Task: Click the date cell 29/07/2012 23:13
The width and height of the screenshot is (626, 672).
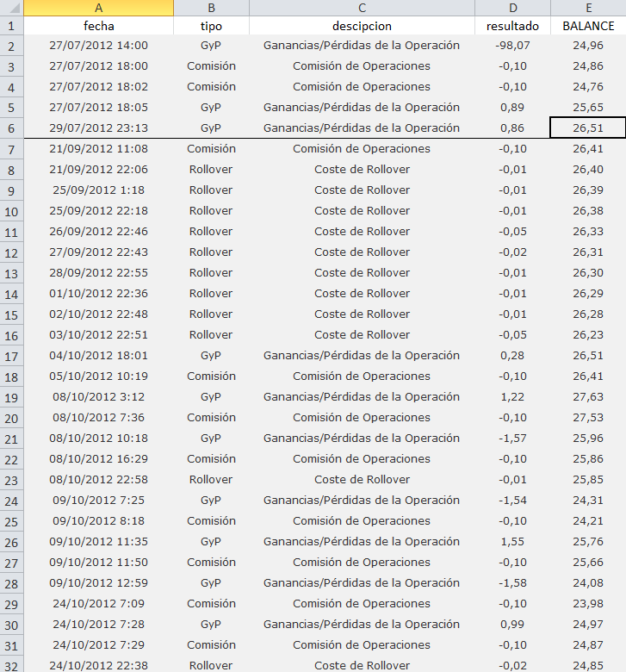Action: pos(98,128)
